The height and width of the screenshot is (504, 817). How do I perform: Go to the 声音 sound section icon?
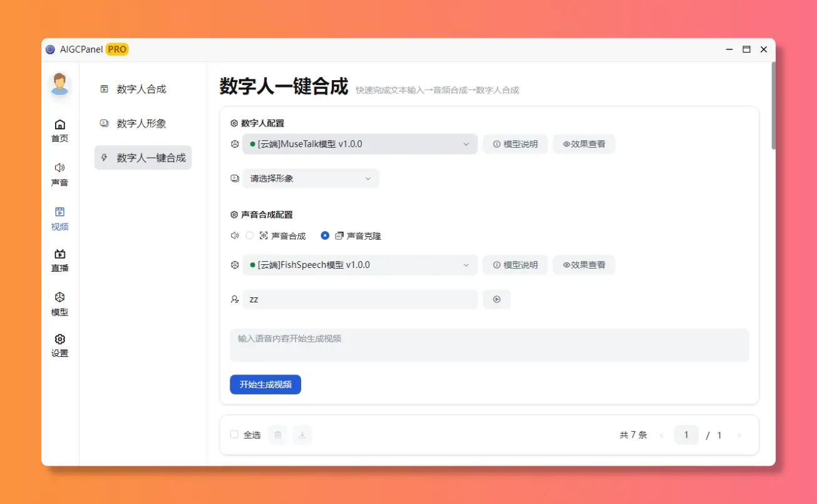tap(60, 168)
